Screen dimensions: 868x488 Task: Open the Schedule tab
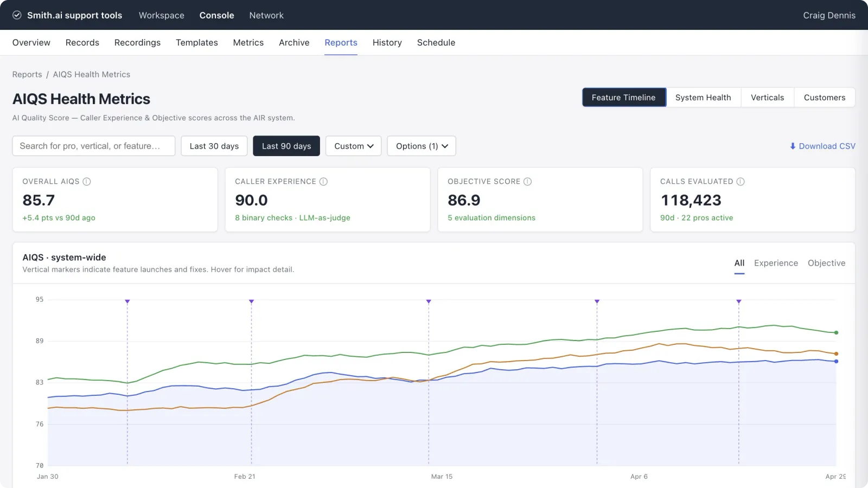click(436, 42)
